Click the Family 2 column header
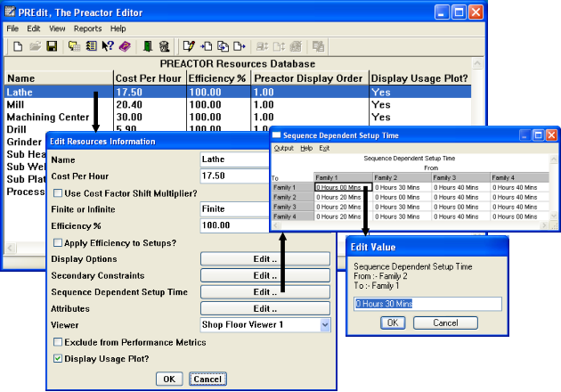This screenshot has height=392, width=561. coord(402,177)
